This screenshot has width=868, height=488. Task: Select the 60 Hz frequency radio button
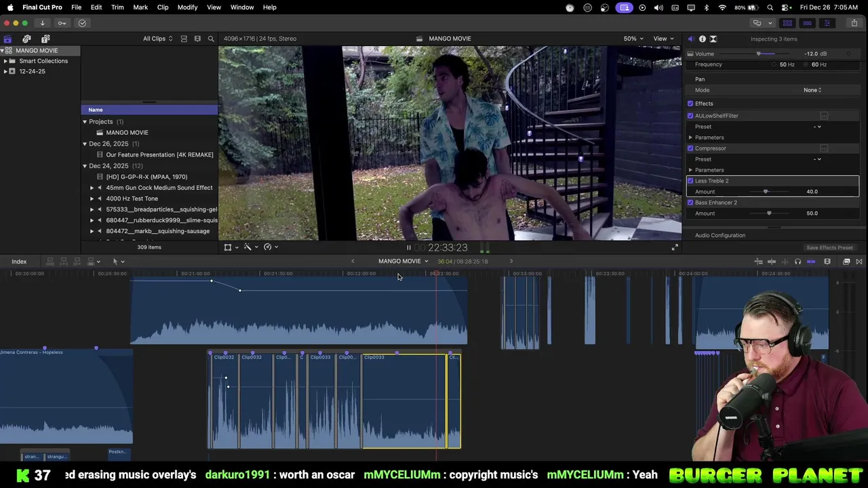coord(806,64)
